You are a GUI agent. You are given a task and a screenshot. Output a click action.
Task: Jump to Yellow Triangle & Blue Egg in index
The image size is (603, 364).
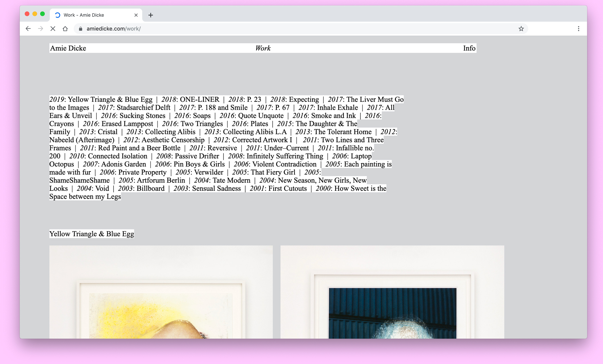(x=110, y=99)
